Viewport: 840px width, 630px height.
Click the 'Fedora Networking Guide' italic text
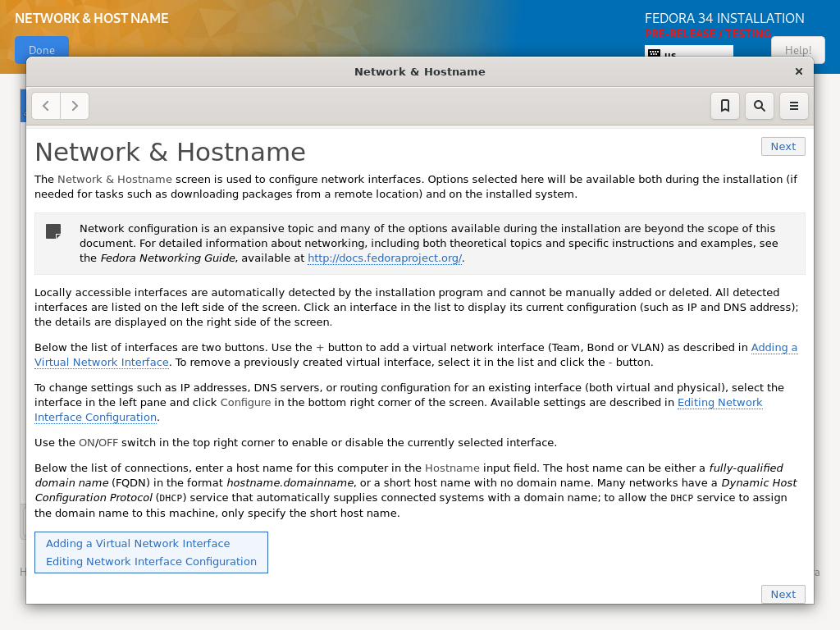[x=167, y=258]
